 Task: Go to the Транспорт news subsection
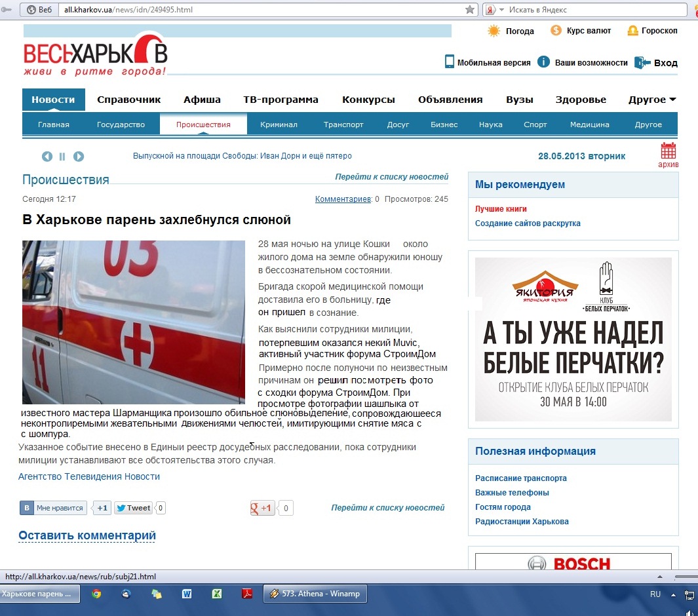(343, 125)
